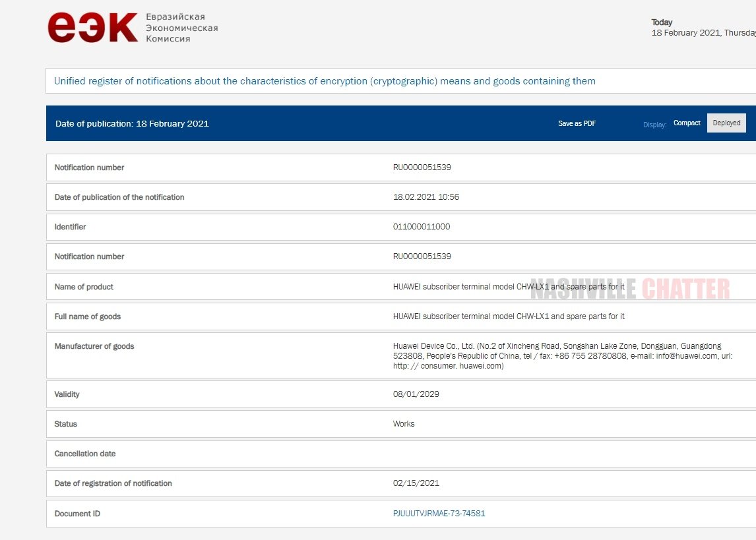Select the first RU0000051539 notification number value
756x540 pixels.
(422, 167)
